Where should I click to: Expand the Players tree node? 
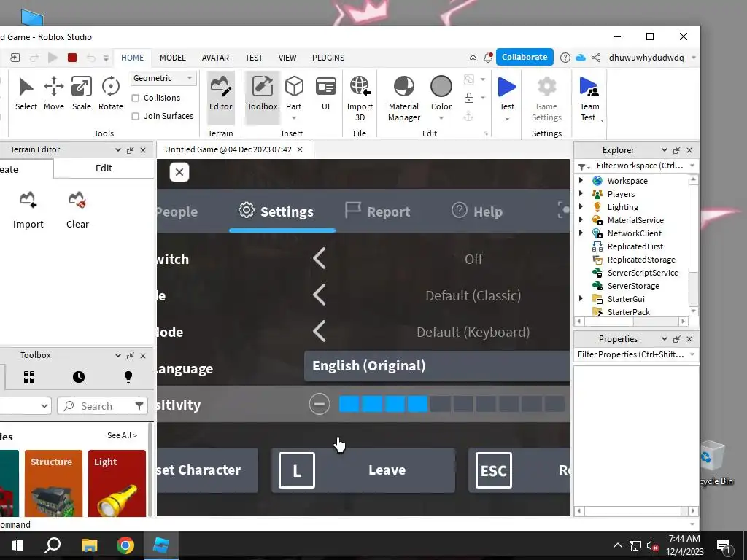coord(581,193)
